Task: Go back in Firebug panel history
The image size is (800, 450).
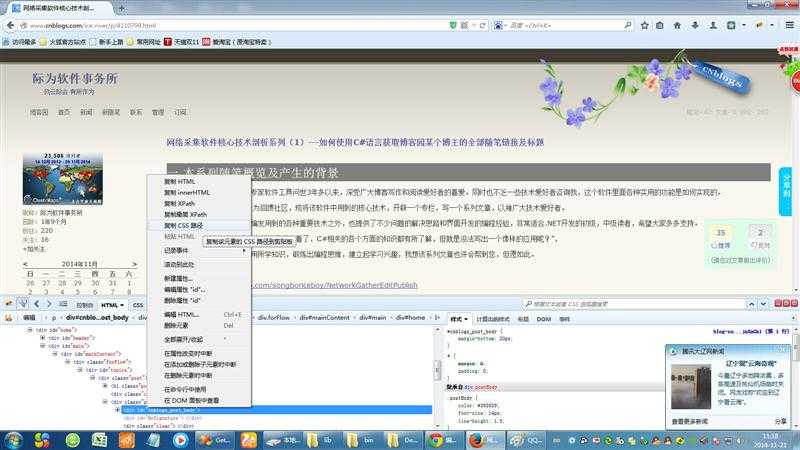Action: [37, 304]
